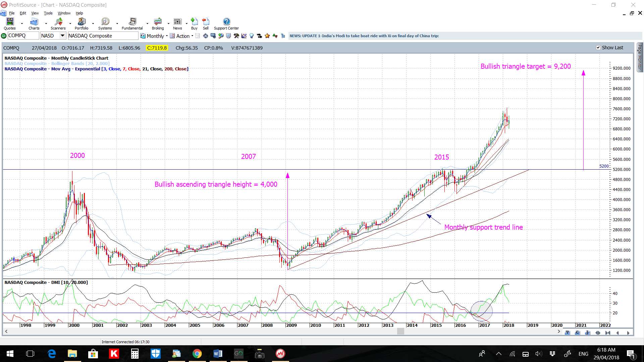
Task: Open the Broking tool
Action: (158, 23)
